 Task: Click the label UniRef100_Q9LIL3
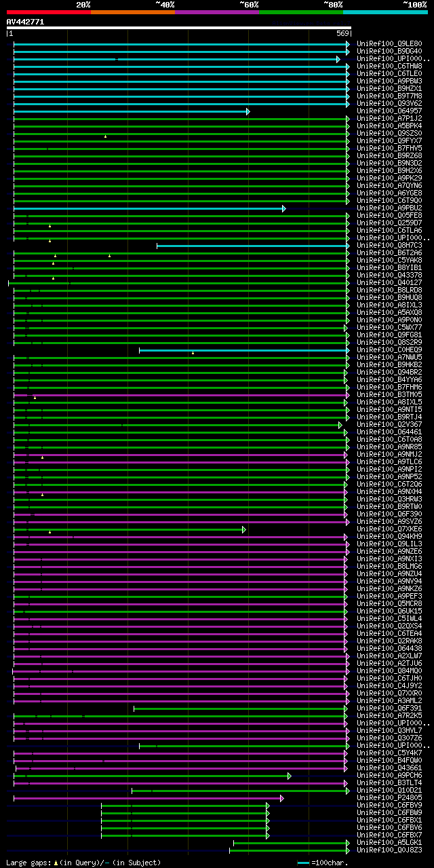point(389,544)
